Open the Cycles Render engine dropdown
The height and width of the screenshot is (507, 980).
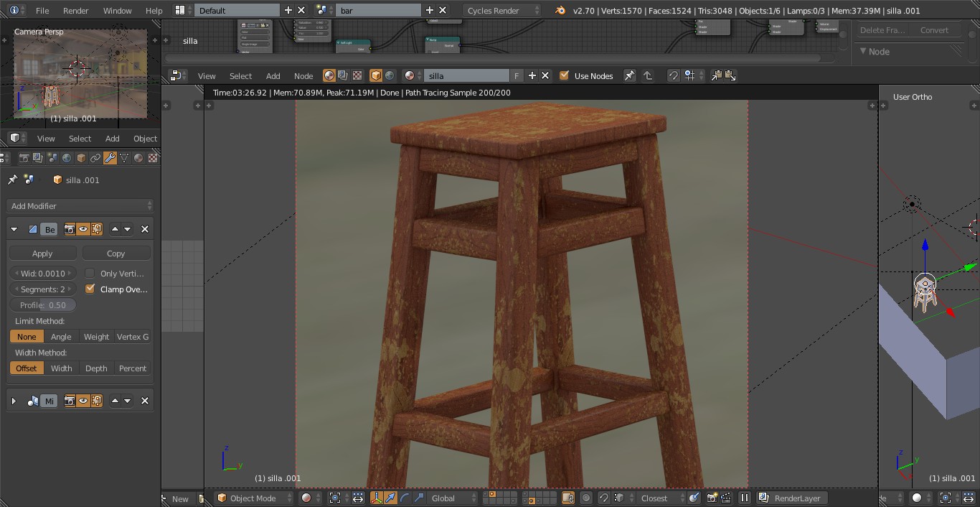[501, 10]
